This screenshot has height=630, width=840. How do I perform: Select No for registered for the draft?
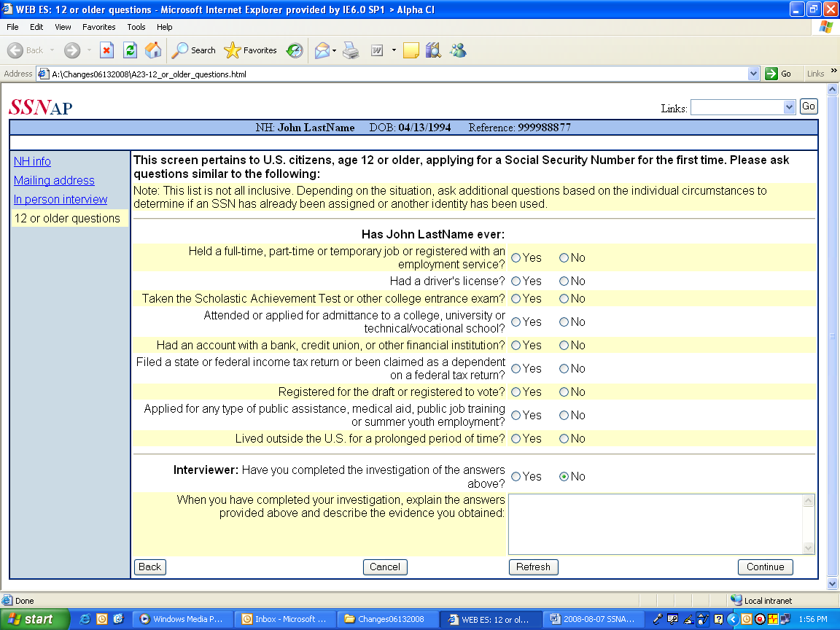564,392
